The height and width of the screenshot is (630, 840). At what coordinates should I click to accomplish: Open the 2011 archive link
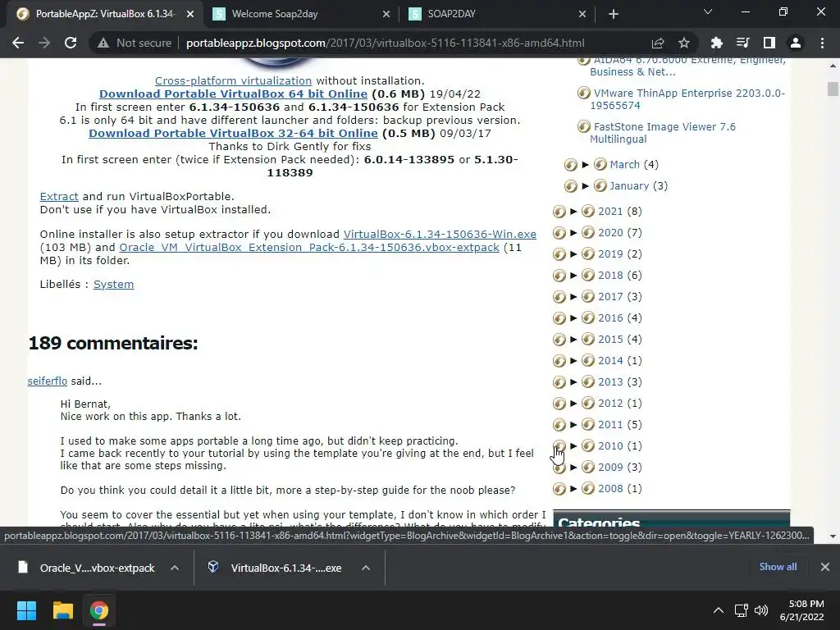pos(610,425)
